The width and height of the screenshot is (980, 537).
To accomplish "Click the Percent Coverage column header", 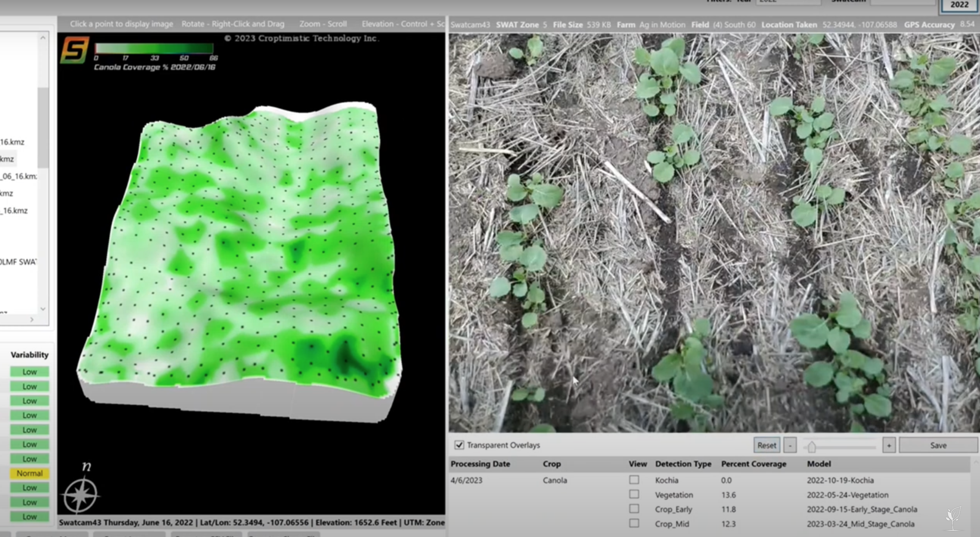I will click(754, 463).
